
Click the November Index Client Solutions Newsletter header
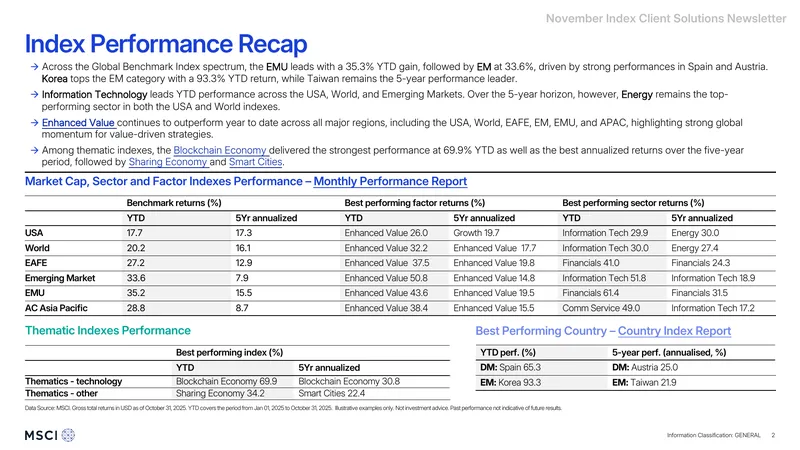(666, 18)
